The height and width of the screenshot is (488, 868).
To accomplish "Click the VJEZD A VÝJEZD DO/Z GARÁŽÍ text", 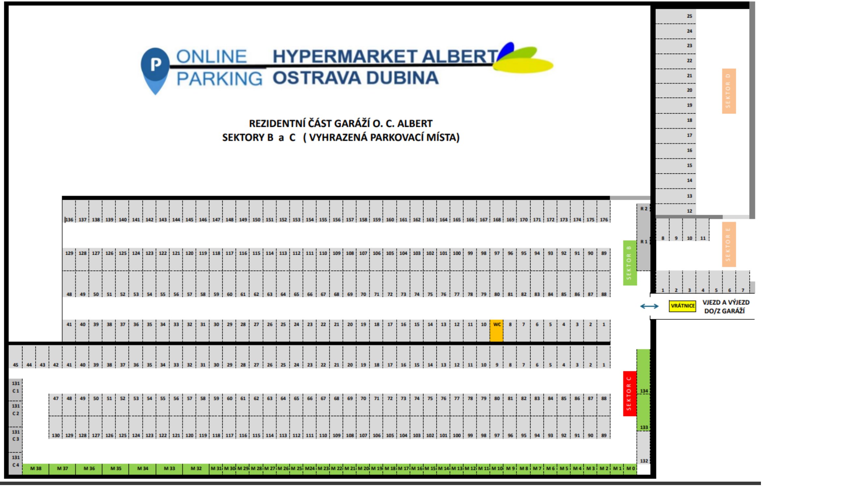I will point(726,306).
